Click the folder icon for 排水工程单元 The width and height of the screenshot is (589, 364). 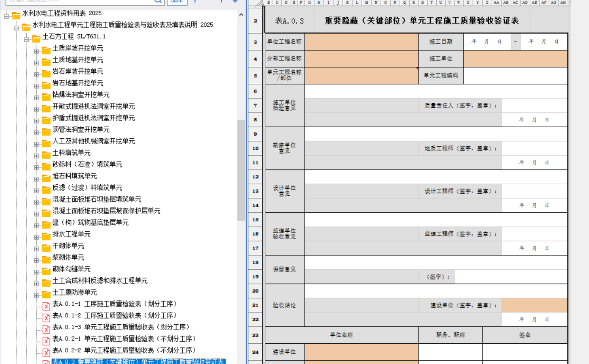pos(46,237)
